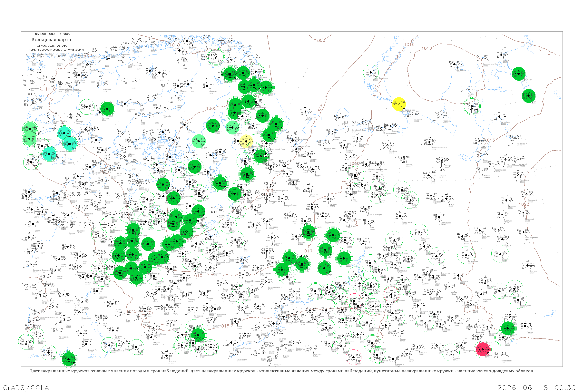Image resolution: width=588 pixels, height=392 pixels.
Task: Select the date "18/06/2026 06 UTC"
Action: coord(52,46)
